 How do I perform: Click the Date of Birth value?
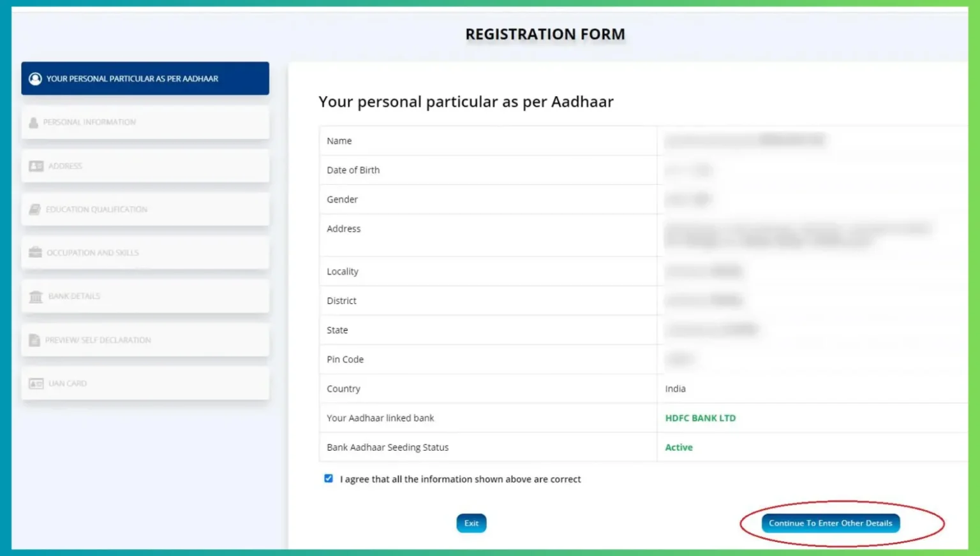pos(688,170)
